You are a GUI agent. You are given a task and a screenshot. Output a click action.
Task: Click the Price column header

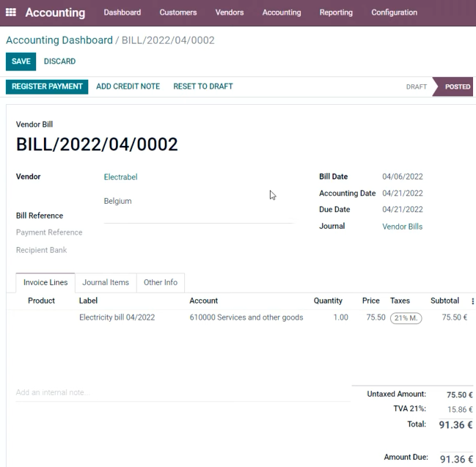click(371, 301)
